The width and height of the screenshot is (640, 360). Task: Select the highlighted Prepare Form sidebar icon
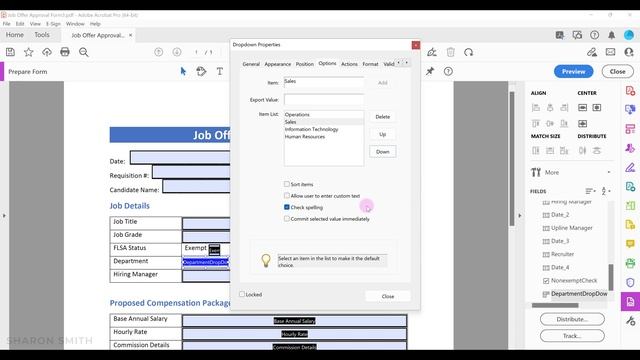tap(630, 302)
